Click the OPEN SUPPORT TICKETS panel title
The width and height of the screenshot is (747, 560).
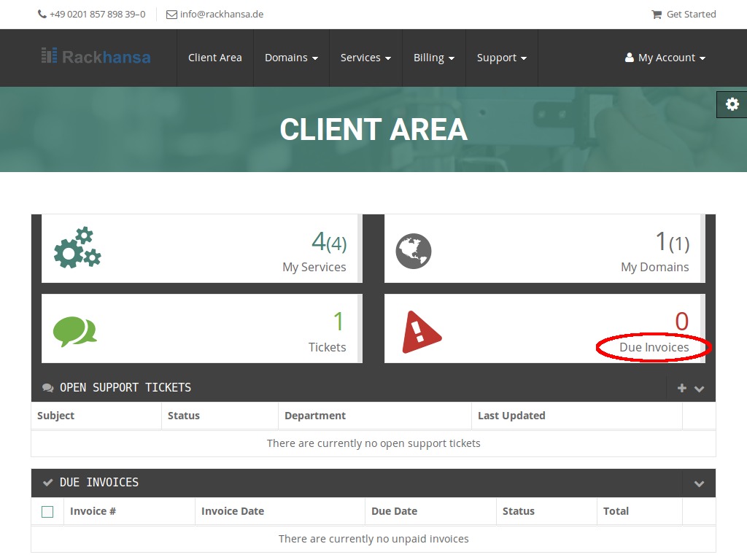tap(125, 388)
